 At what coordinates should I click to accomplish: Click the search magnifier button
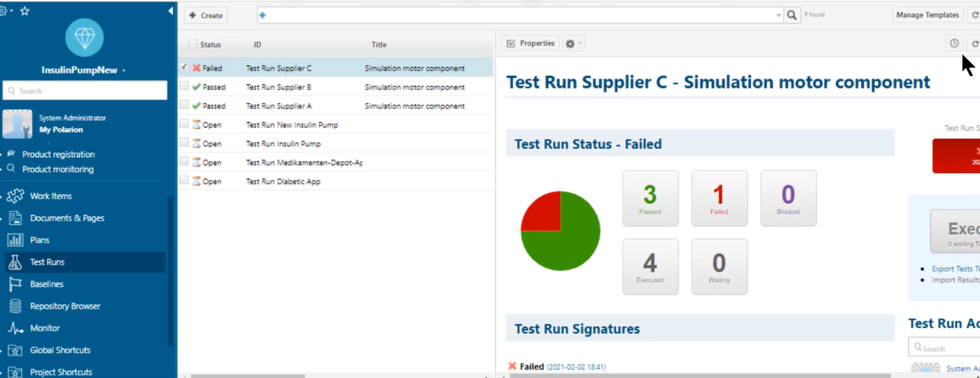tap(792, 15)
